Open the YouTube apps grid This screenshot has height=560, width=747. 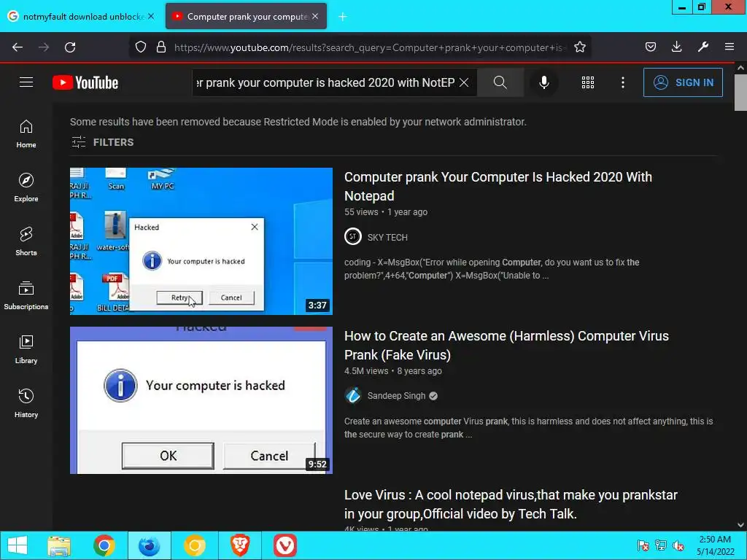point(588,82)
